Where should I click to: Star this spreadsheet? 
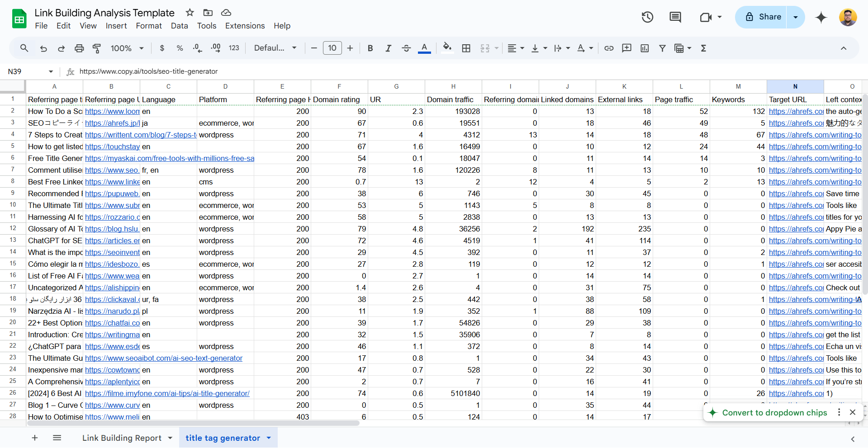click(190, 13)
